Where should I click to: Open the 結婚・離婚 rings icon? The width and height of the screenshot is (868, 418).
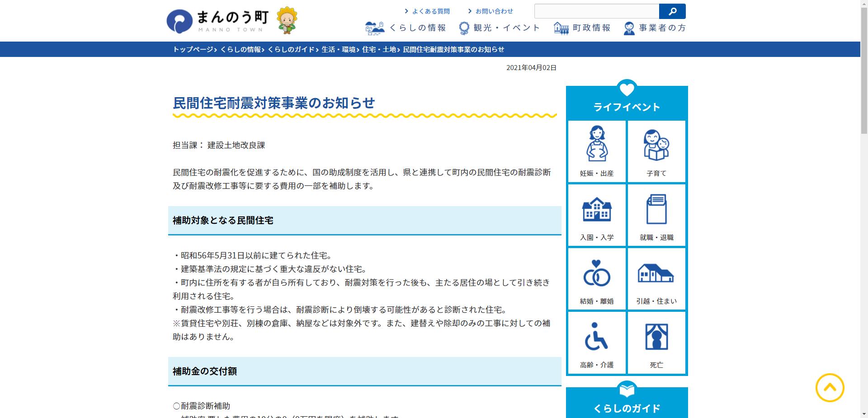point(596,277)
